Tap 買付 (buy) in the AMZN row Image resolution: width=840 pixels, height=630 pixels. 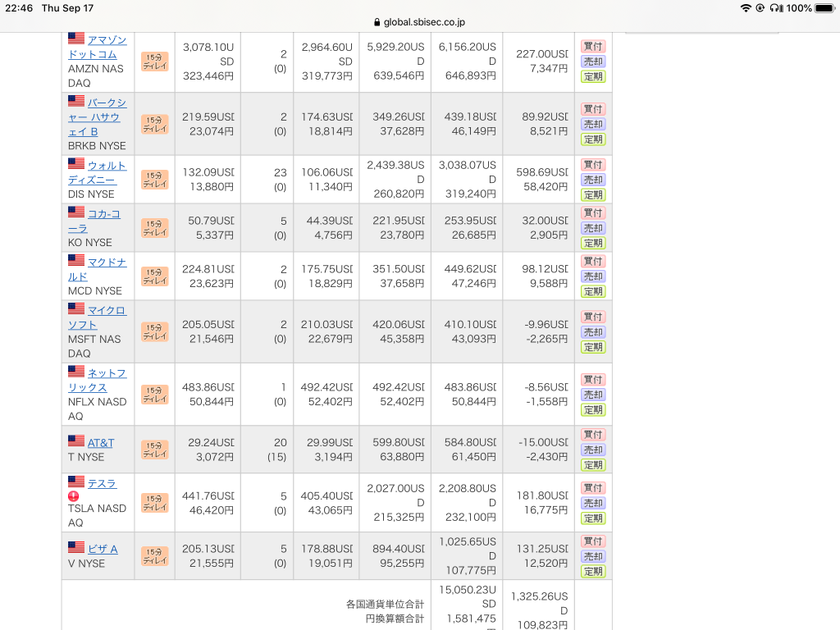593,46
